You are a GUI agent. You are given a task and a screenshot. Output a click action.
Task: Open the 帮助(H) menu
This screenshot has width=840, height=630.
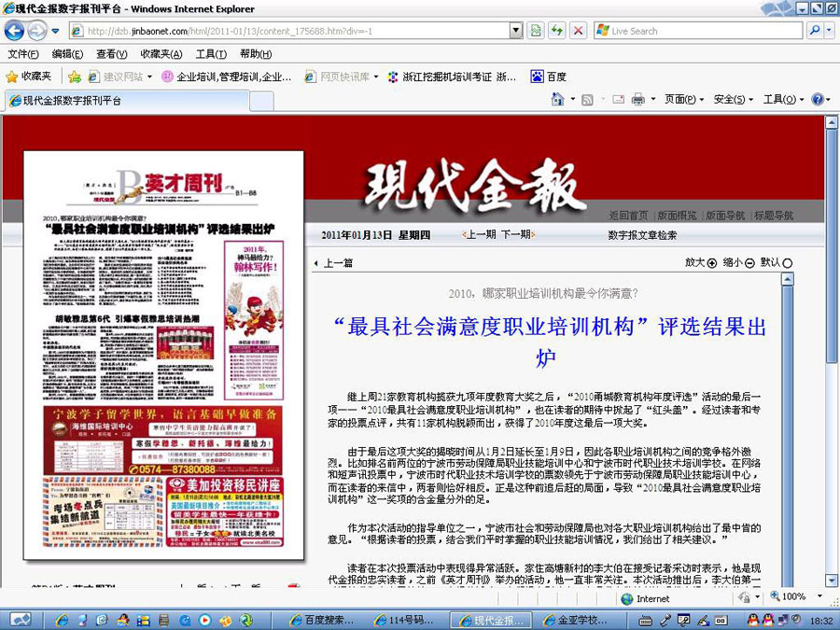tap(256, 54)
